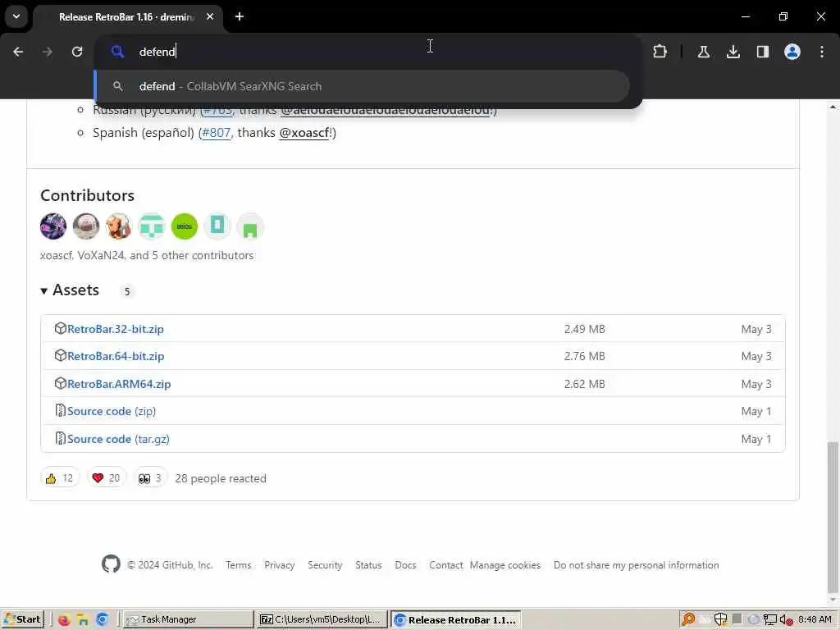Go back to the previous page
The image size is (840, 630).
tap(18, 52)
